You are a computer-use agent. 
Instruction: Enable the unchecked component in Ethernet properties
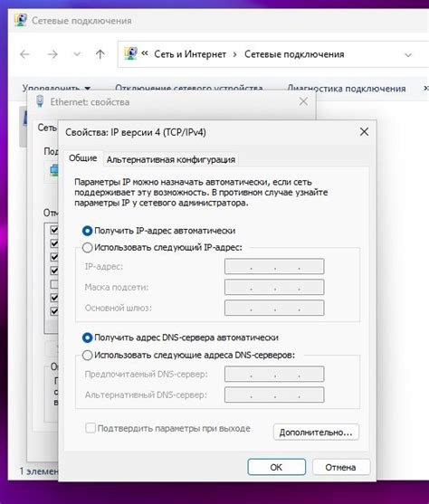(54, 284)
